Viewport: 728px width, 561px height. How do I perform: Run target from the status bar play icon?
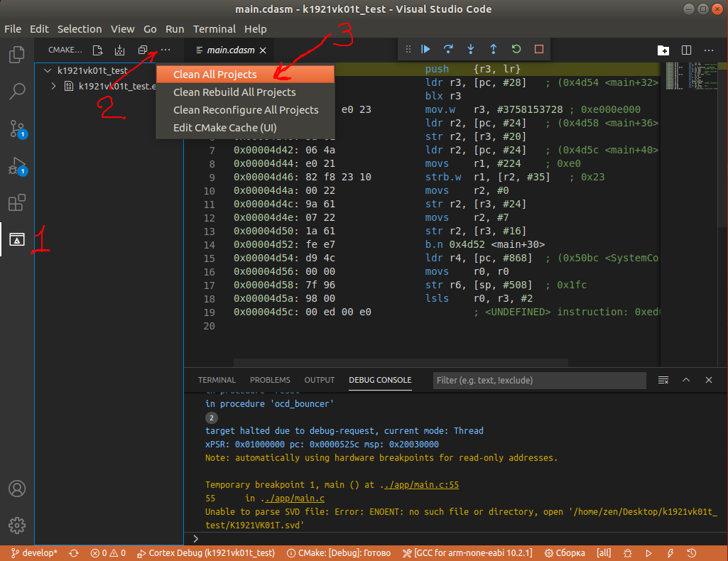pos(648,553)
